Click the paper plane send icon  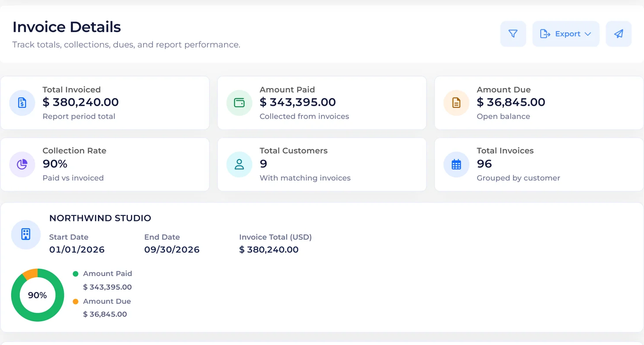click(x=618, y=34)
